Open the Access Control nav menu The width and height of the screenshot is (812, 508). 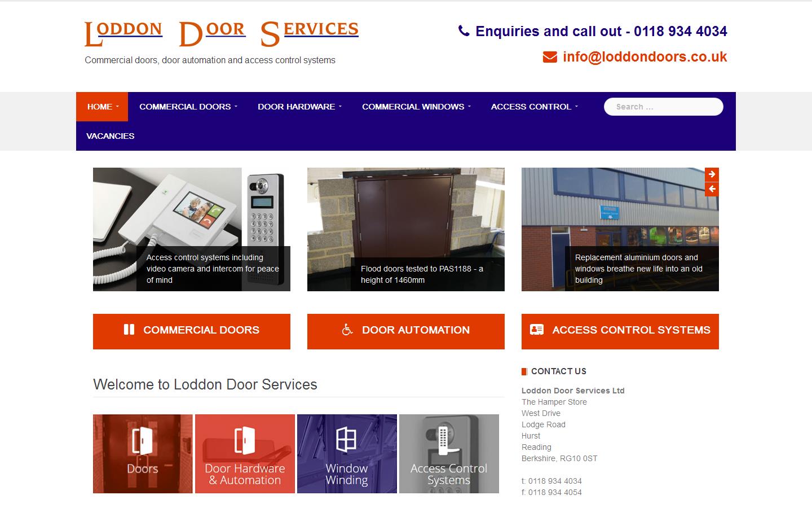(534, 107)
